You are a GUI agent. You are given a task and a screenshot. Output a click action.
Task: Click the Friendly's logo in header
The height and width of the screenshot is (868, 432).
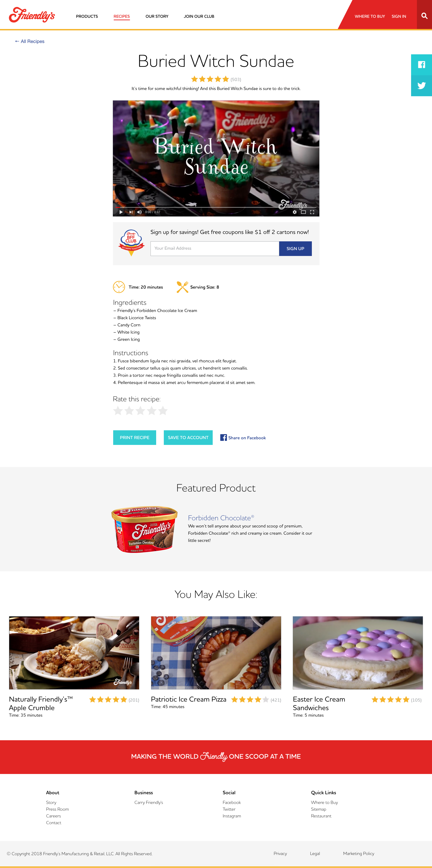[x=32, y=15]
